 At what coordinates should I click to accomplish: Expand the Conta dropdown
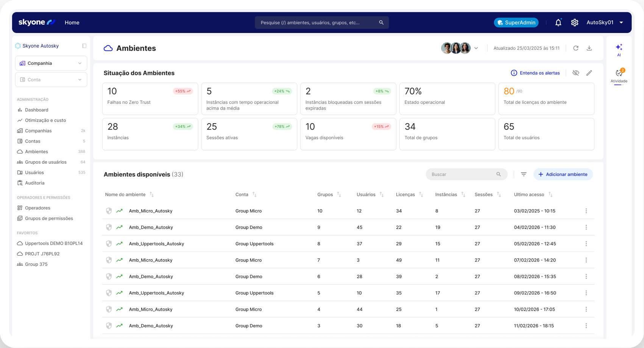(x=51, y=80)
